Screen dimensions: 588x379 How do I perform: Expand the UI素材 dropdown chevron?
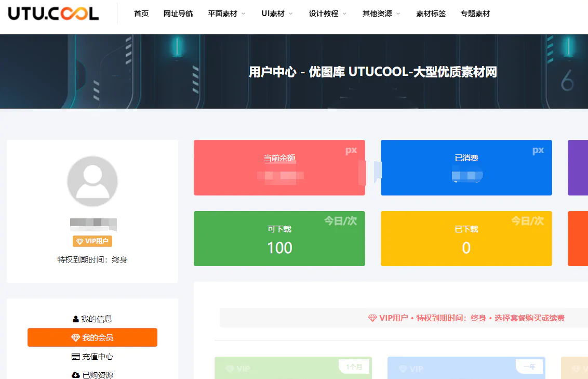291,14
